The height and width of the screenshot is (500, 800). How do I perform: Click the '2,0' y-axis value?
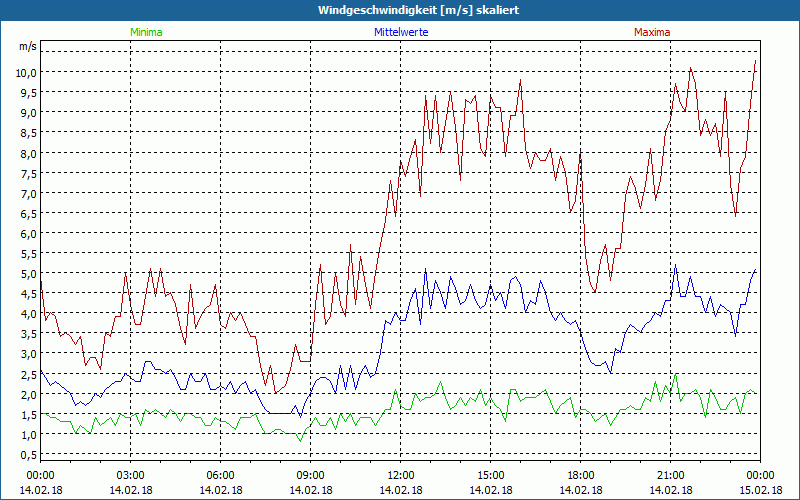[28, 394]
